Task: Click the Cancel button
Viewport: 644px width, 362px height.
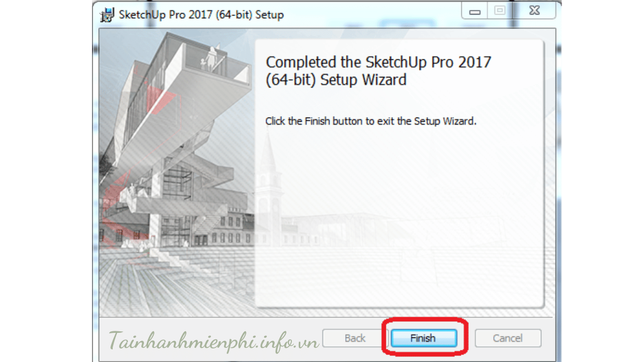Action: pyautogui.click(x=508, y=338)
